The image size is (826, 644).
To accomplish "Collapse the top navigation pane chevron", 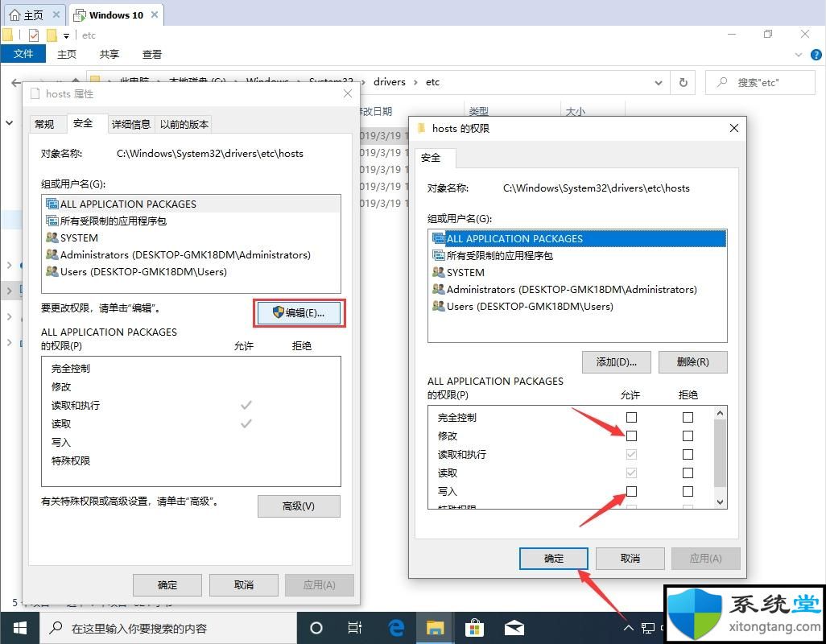I will click(10, 122).
